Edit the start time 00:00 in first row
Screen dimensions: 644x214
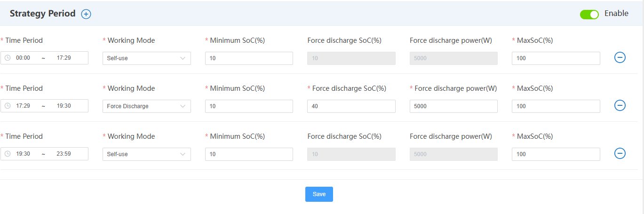pos(23,58)
